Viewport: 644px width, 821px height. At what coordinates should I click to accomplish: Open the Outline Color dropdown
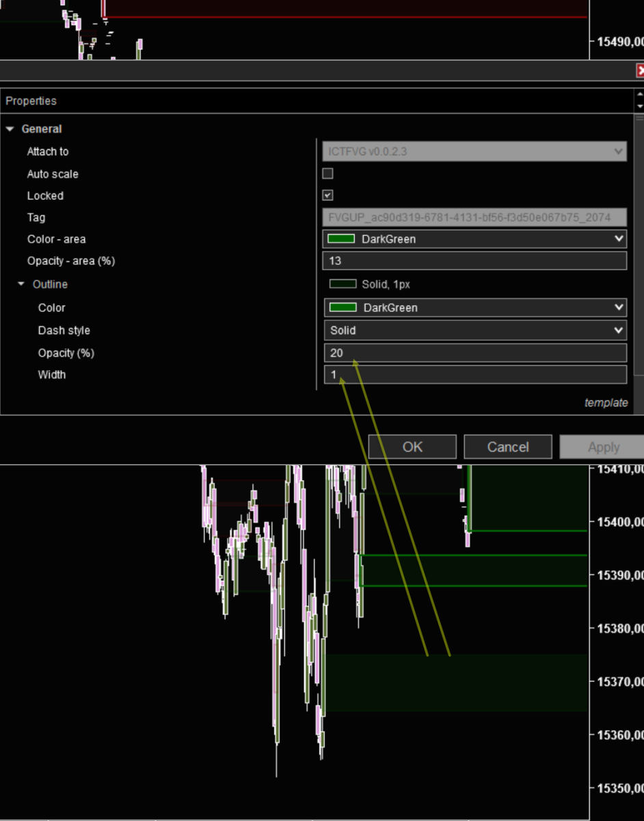click(x=474, y=308)
